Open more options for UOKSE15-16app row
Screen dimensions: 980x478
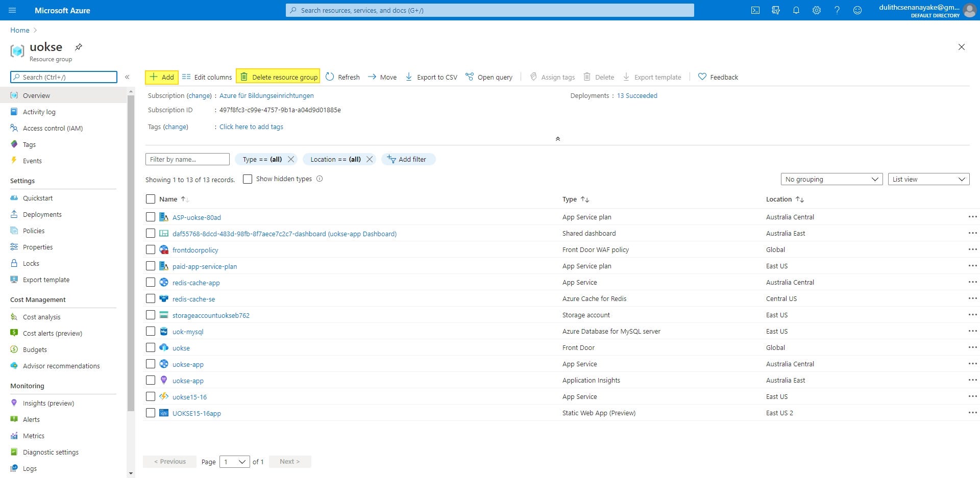[972, 413]
